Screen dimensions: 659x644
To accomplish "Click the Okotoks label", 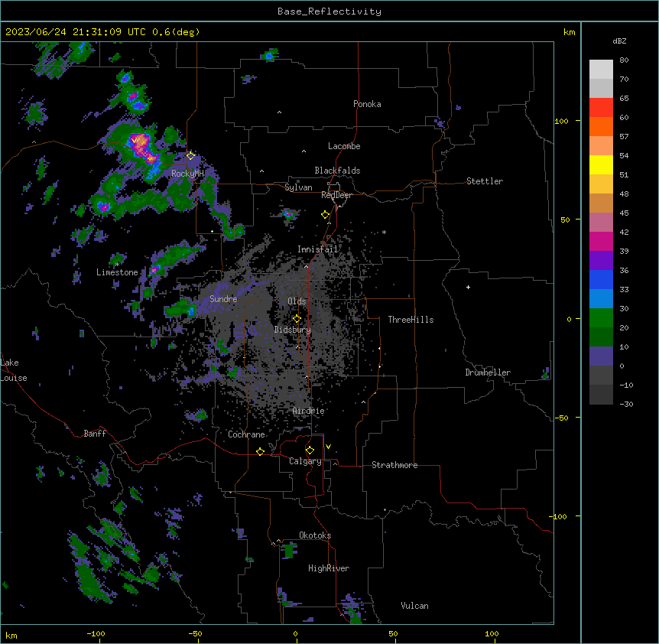I will tap(315, 535).
